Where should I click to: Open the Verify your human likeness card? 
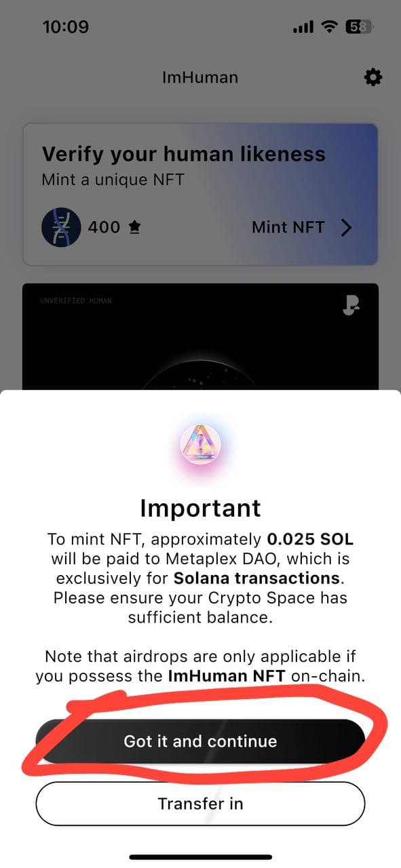point(200,194)
